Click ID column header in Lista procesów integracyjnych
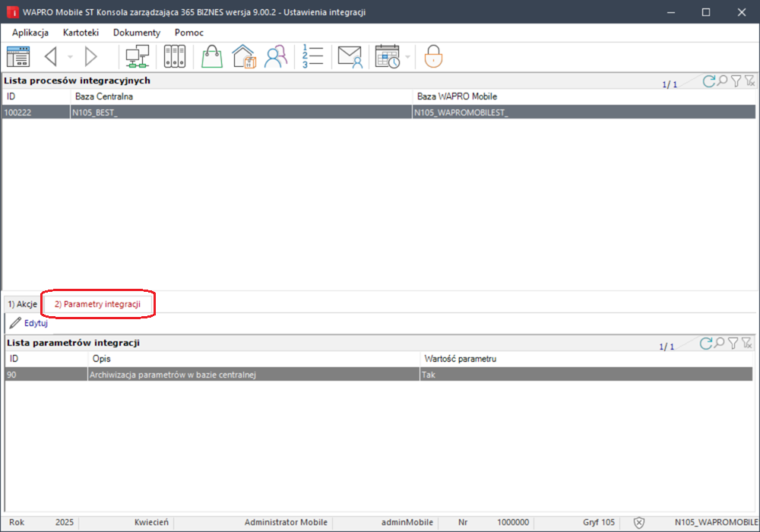The width and height of the screenshot is (760, 532). coord(36,97)
